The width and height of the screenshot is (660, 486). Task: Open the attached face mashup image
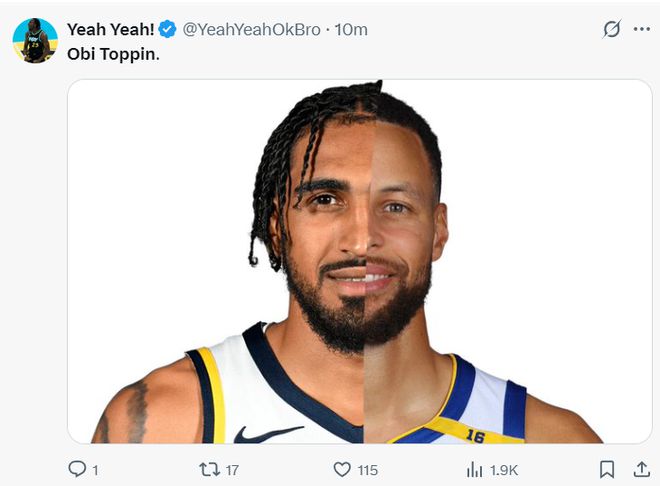click(359, 261)
